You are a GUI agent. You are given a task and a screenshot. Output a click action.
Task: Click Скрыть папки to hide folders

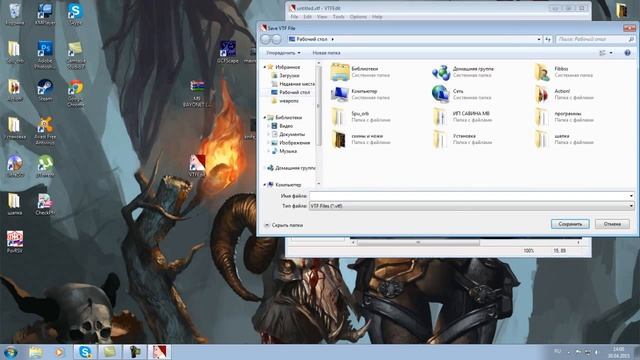click(284, 225)
